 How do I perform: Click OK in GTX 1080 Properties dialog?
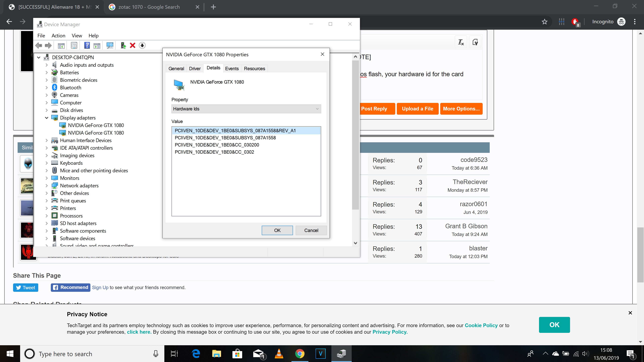point(277,230)
